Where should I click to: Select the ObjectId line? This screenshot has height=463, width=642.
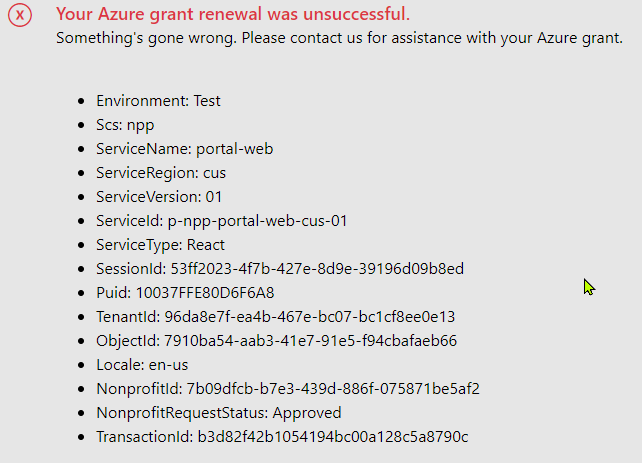[x=276, y=341]
